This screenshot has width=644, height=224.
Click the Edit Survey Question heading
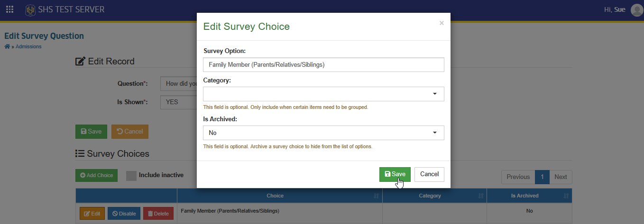click(44, 36)
